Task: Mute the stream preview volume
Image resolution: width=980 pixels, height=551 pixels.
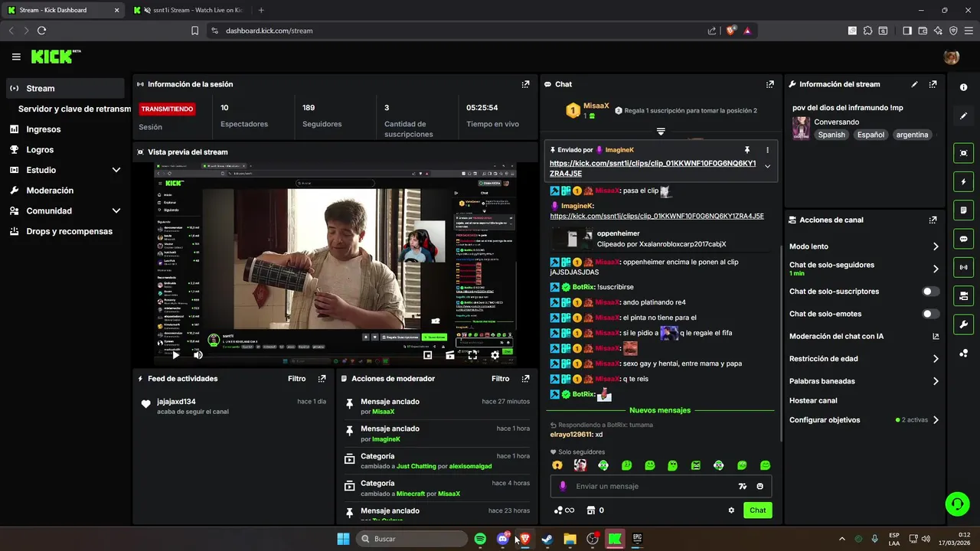Action: pos(198,354)
